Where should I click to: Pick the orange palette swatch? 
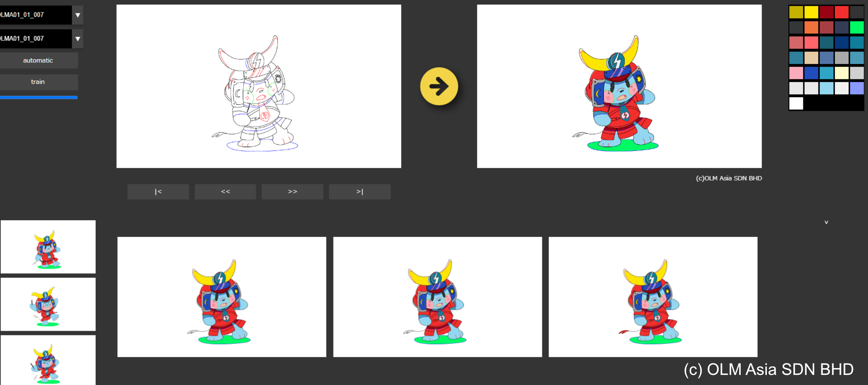click(x=811, y=27)
